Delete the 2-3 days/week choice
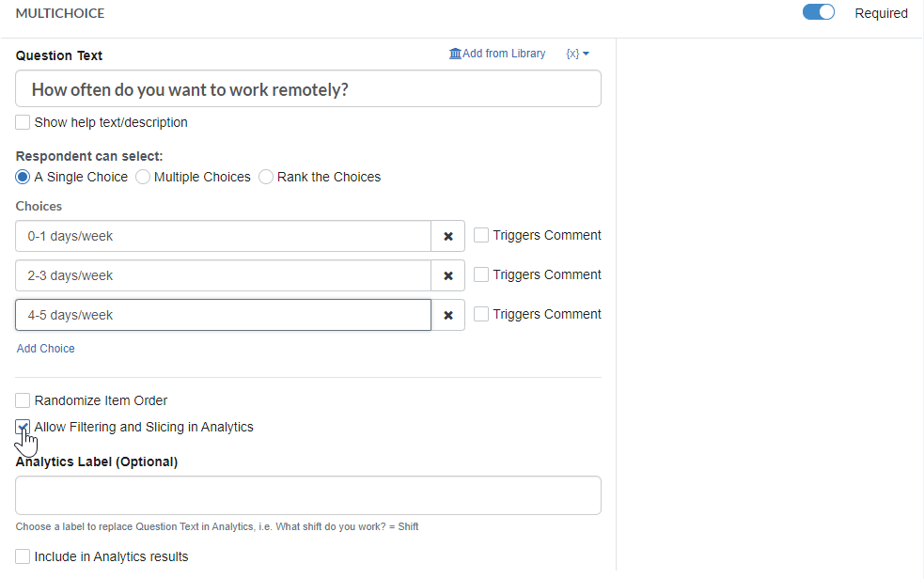 click(448, 275)
